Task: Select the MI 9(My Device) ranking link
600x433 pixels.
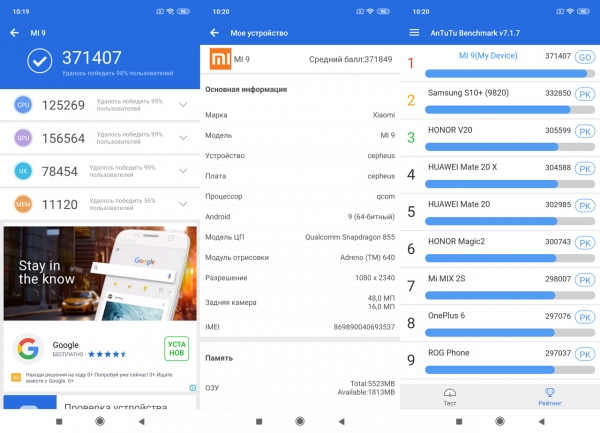Action: pos(488,56)
